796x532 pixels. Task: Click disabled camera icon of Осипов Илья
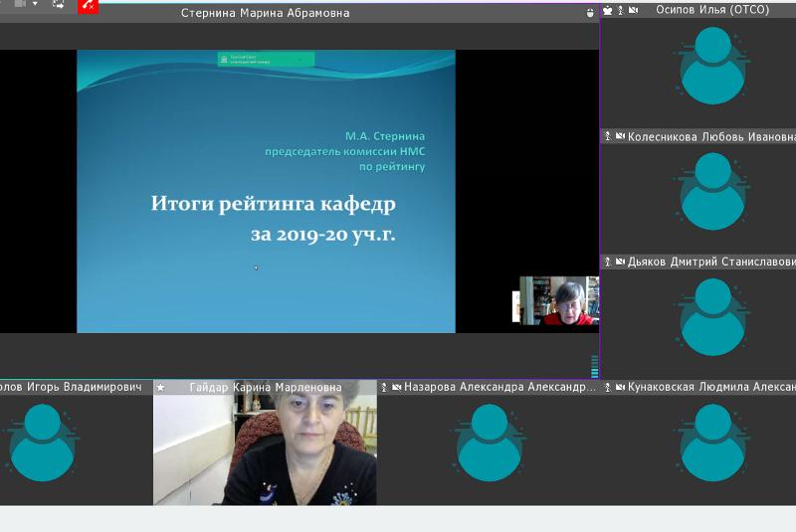pyautogui.click(x=633, y=10)
